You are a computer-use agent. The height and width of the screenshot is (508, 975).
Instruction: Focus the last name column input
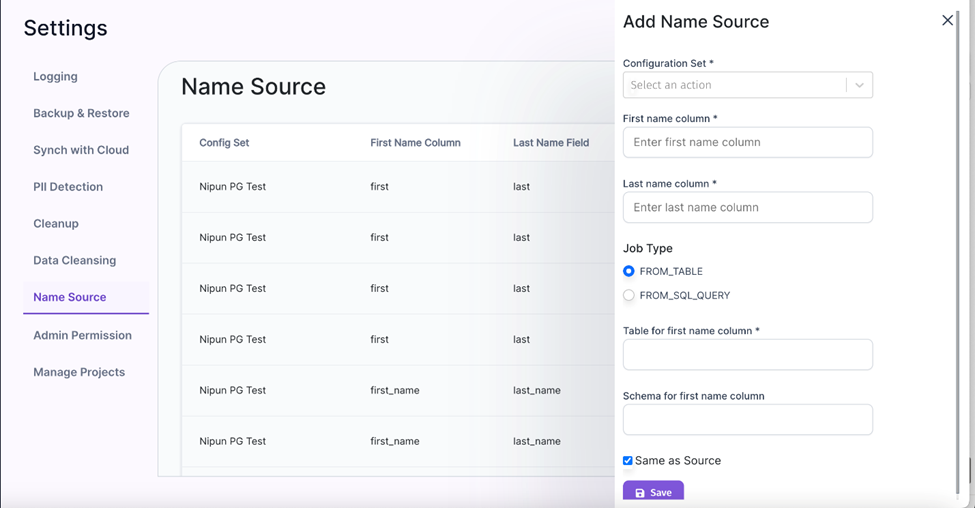(747, 208)
